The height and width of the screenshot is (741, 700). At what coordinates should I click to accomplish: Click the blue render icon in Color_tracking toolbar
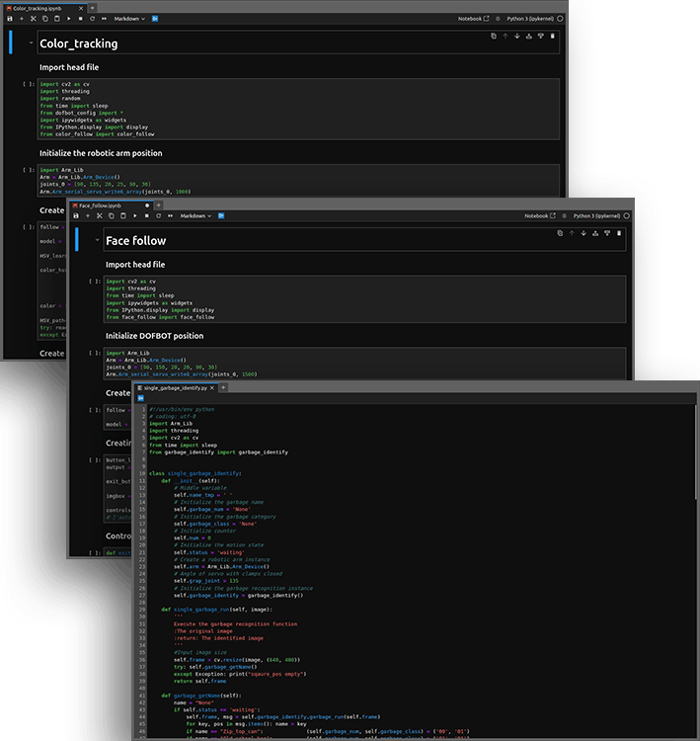(x=155, y=19)
